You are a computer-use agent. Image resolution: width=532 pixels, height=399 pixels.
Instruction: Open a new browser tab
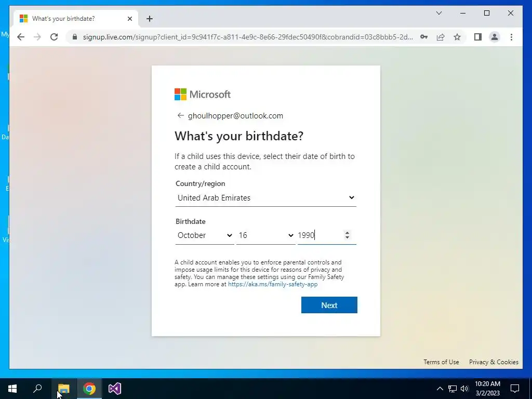click(150, 19)
